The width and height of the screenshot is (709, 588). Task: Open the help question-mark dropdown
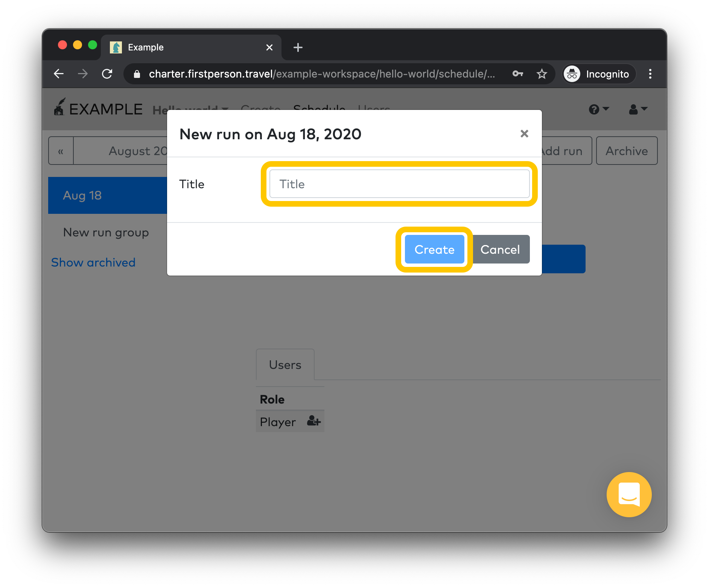tap(599, 109)
